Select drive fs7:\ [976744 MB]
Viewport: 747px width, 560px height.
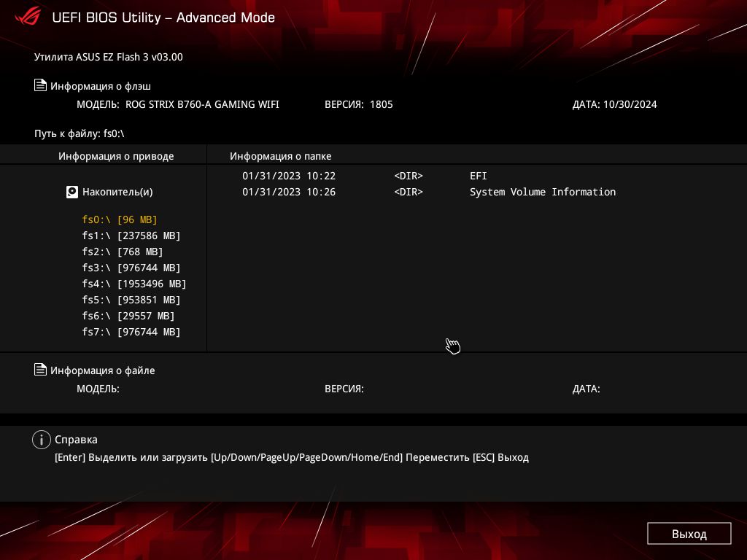coord(131,332)
